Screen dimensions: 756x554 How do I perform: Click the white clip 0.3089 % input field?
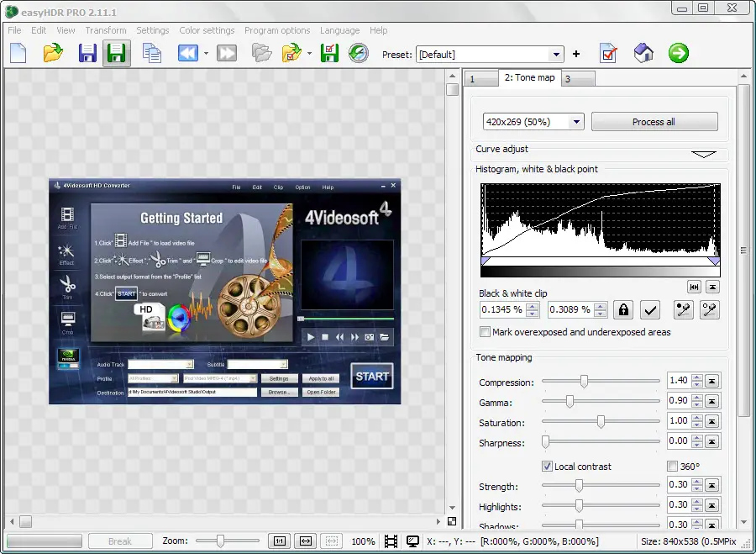click(571, 310)
